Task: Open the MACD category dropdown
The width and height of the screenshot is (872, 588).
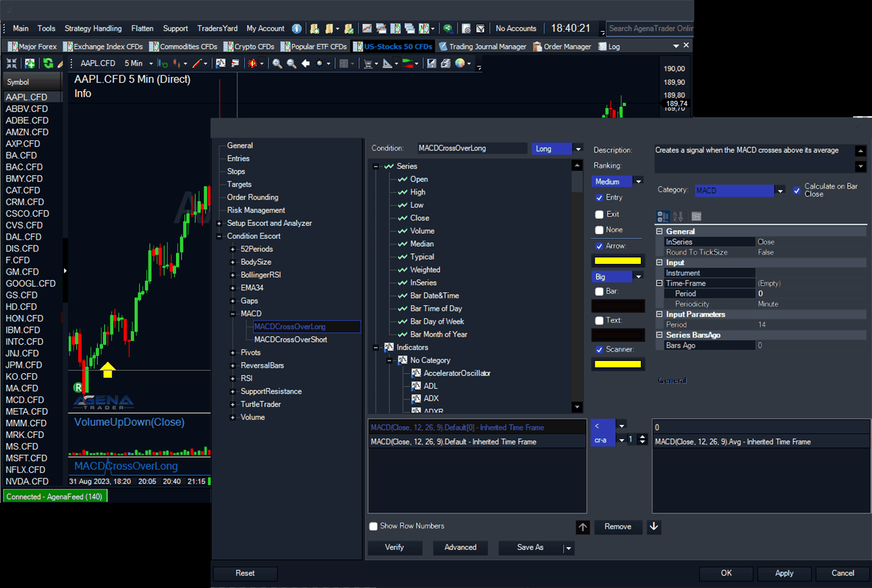Action: pyautogui.click(x=780, y=191)
